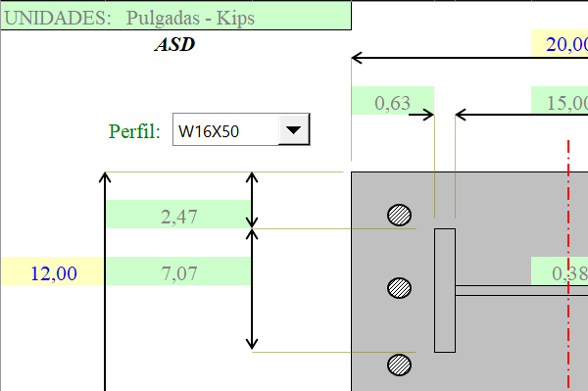Select the green 0,63 value cell
The image size is (588, 391).
pyautogui.click(x=393, y=101)
